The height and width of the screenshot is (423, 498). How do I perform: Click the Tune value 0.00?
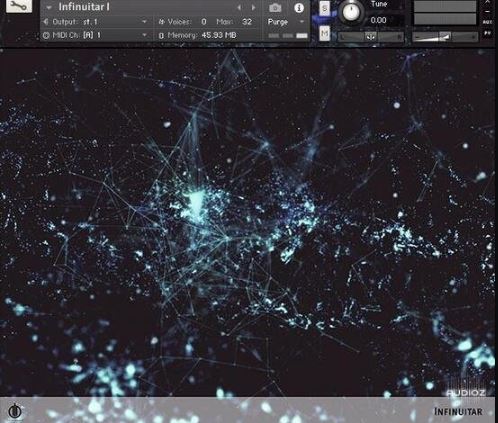click(x=379, y=20)
